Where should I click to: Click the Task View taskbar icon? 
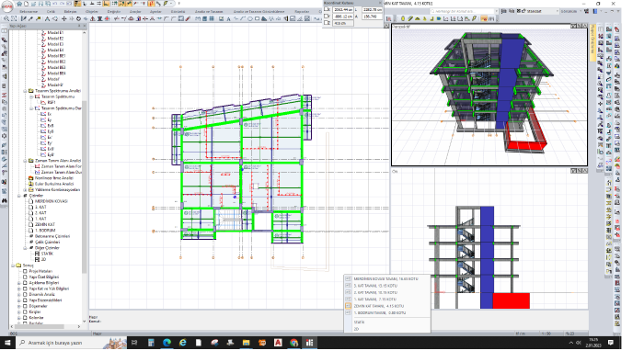(x=134, y=343)
